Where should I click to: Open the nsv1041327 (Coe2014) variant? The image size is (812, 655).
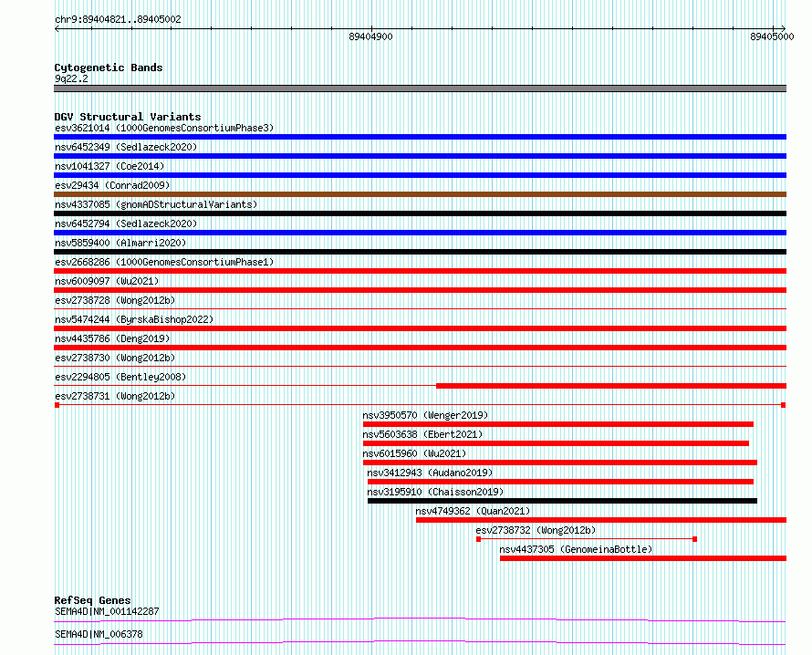click(x=109, y=166)
